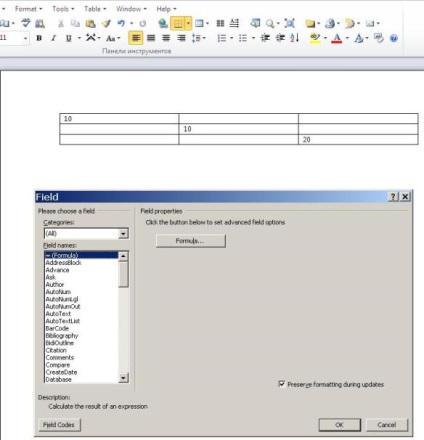
Task: Click the numbered list icon
Action: (x=222, y=38)
